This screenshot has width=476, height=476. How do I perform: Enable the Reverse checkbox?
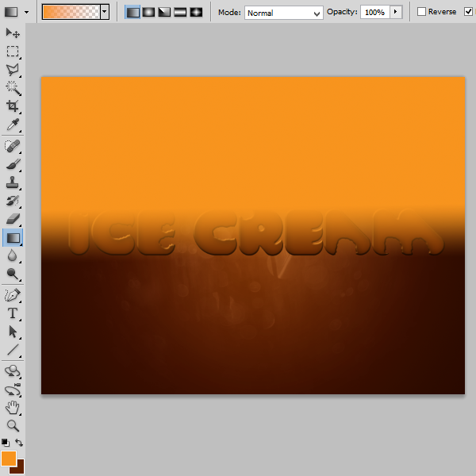pyautogui.click(x=421, y=12)
